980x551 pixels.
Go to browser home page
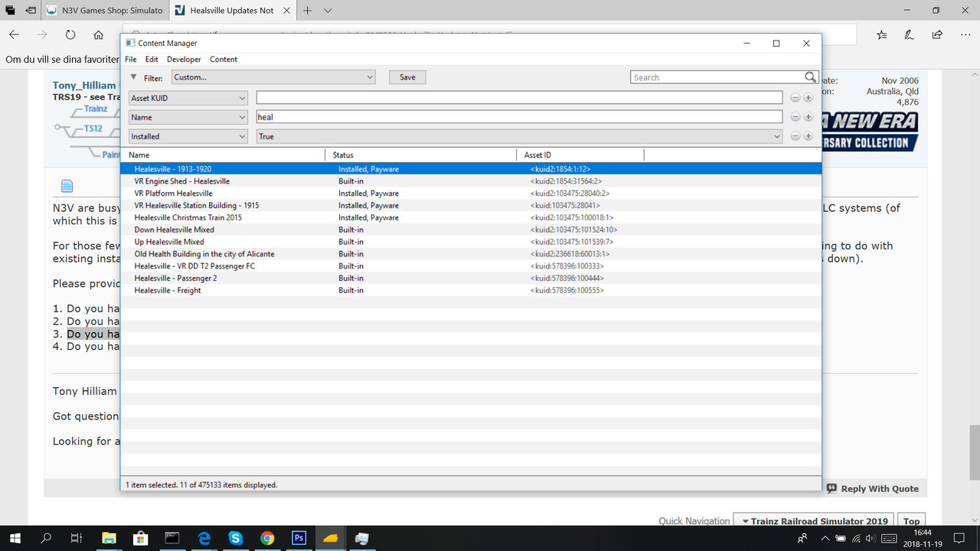[98, 34]
